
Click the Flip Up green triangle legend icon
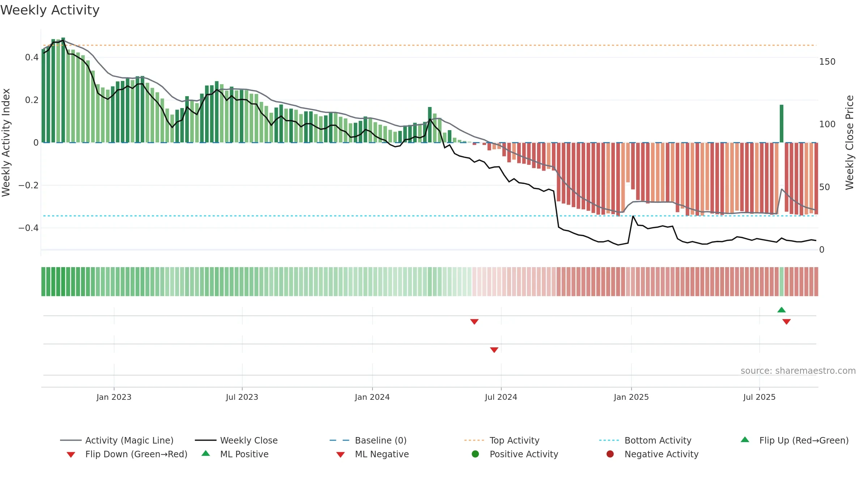point(745,440)
